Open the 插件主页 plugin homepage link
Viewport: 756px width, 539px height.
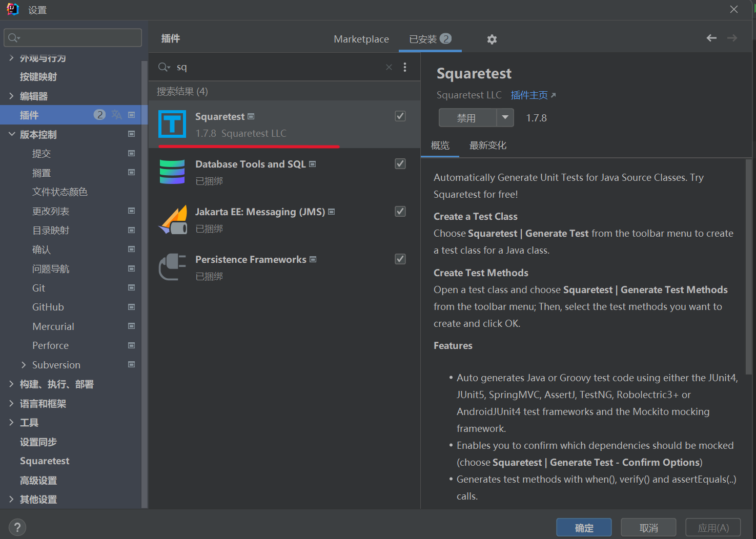tap(533, 95)
